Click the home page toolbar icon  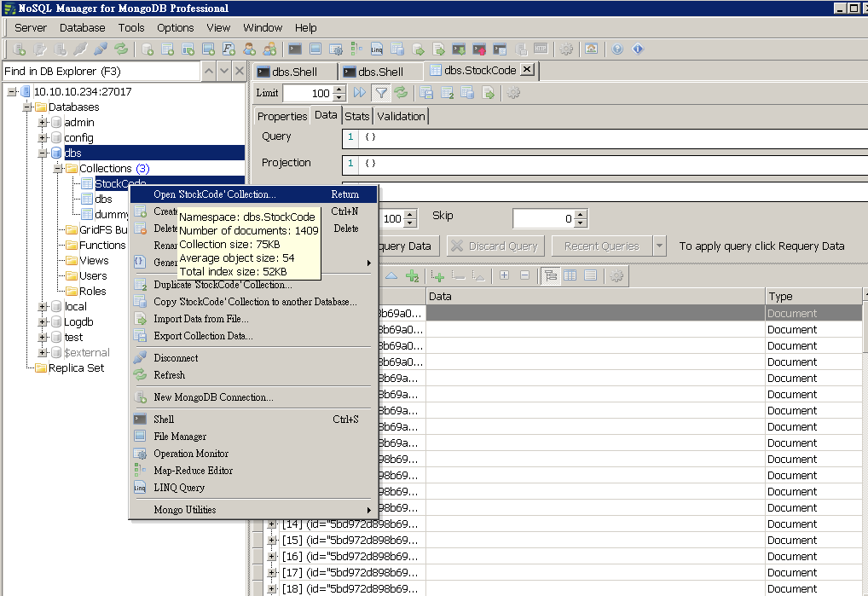tap(591, 49)
